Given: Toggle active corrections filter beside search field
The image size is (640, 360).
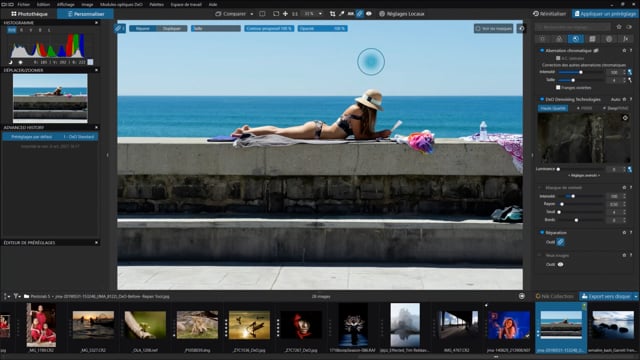Looking at the screenshot, I should (629, 27).
